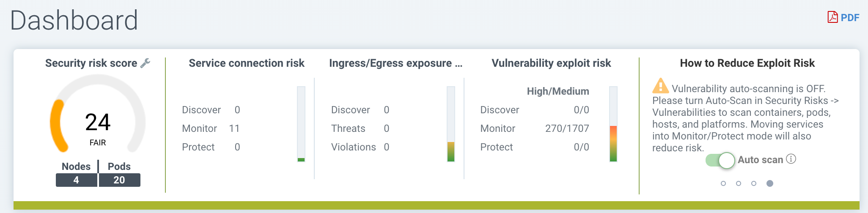Click Service connection Monitor value 11
868x213 pixels.
pyautogui.click(x=234, y=128)
